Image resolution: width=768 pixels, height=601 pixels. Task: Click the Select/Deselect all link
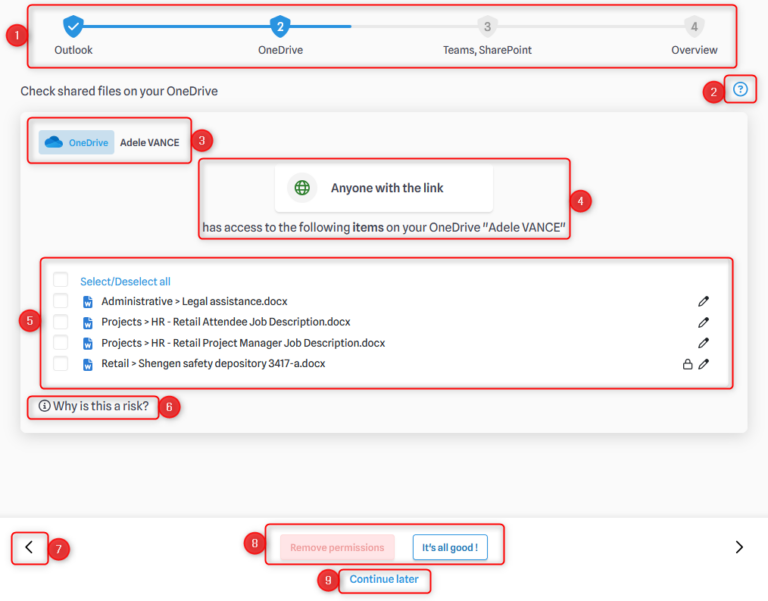125,282
